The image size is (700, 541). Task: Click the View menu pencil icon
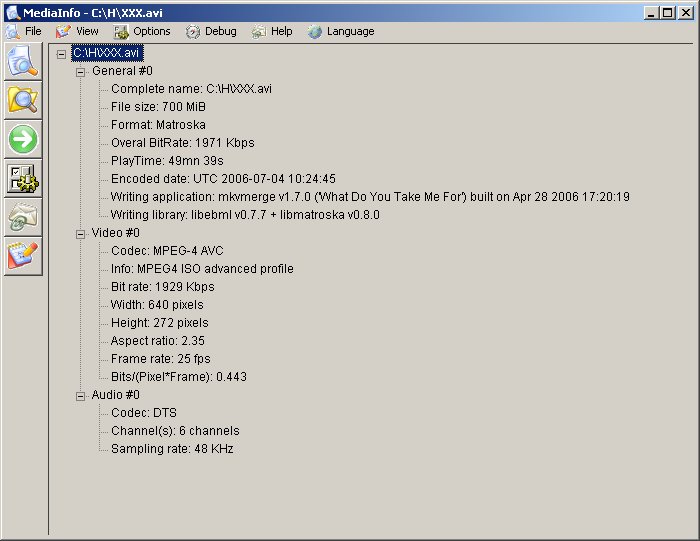[63, 31]
